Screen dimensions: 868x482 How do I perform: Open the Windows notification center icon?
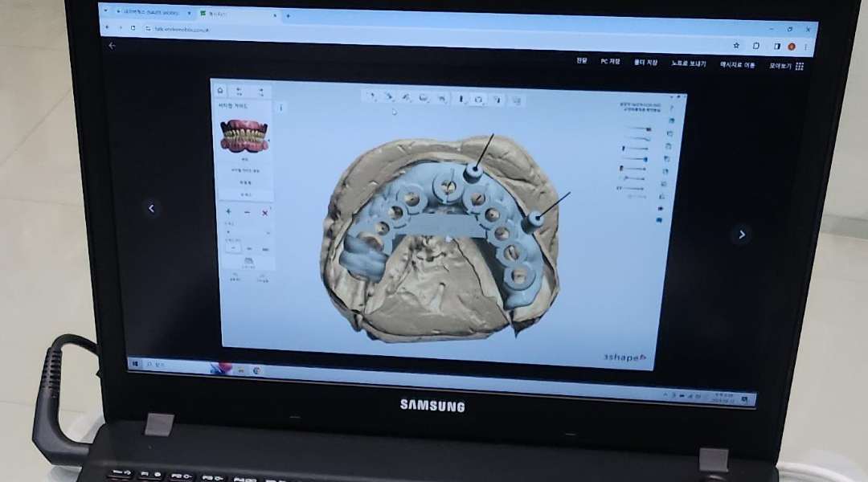coord(745,399)
